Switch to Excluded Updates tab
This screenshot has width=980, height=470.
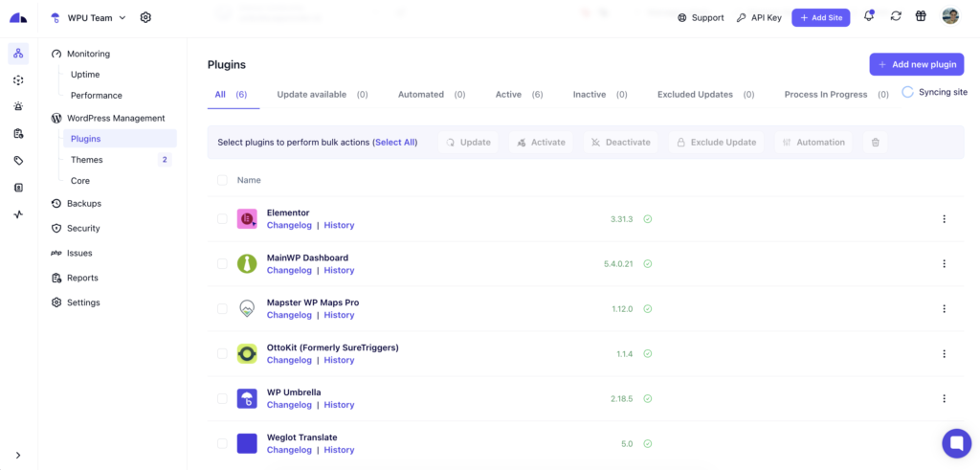click(705, 95)
